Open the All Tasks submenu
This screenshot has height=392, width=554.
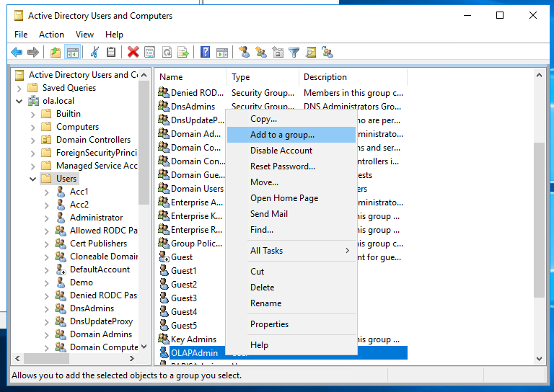pos(291,251)
